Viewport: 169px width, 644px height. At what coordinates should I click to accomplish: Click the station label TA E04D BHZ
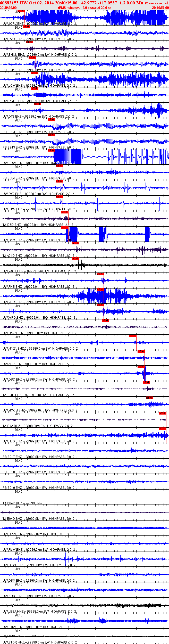coord(12,519)
